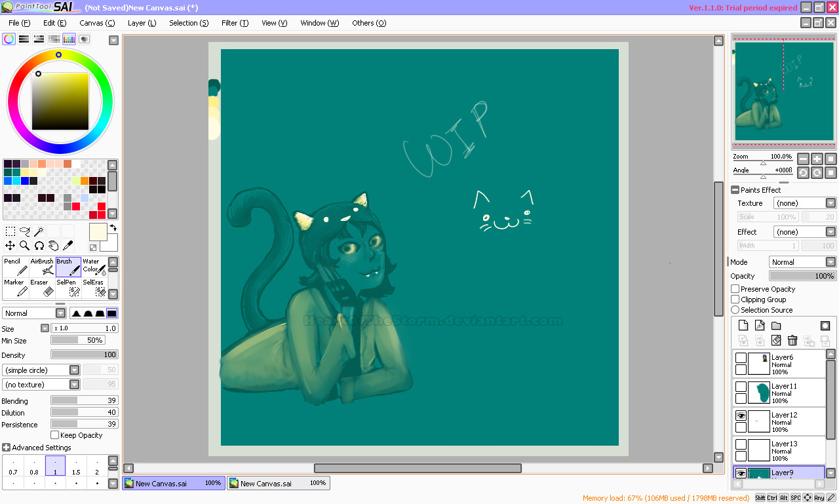Select the Selection Source radio button
Viewport: 839px width, 504px height.
(x=735, y=310)
